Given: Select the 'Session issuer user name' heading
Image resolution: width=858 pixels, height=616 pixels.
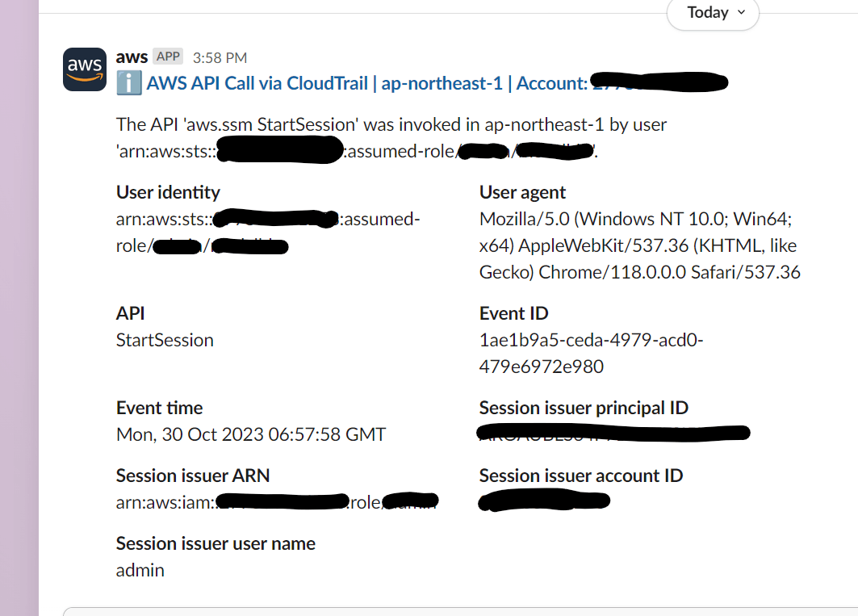Looking at the screenshot, I should pos(216,543).
